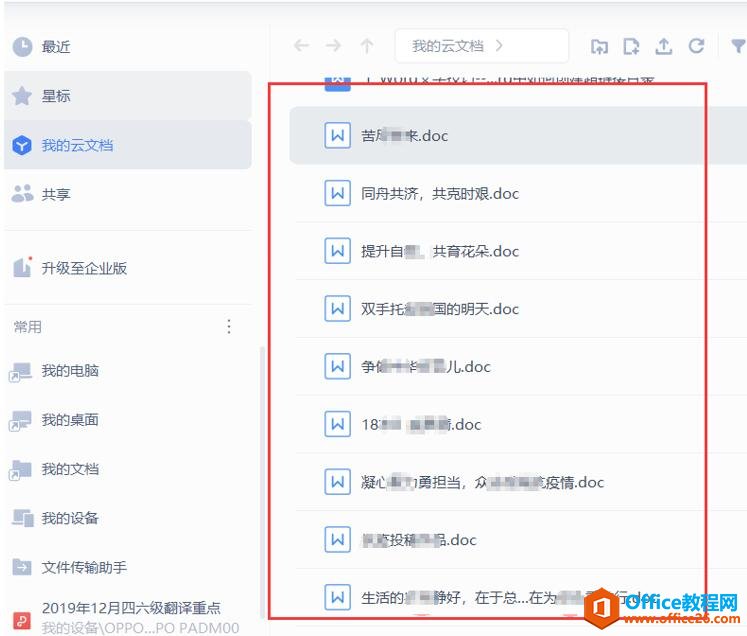Select 我的云文档 in the sidebar
The image size is (747, 636).
tap(128, 145)
